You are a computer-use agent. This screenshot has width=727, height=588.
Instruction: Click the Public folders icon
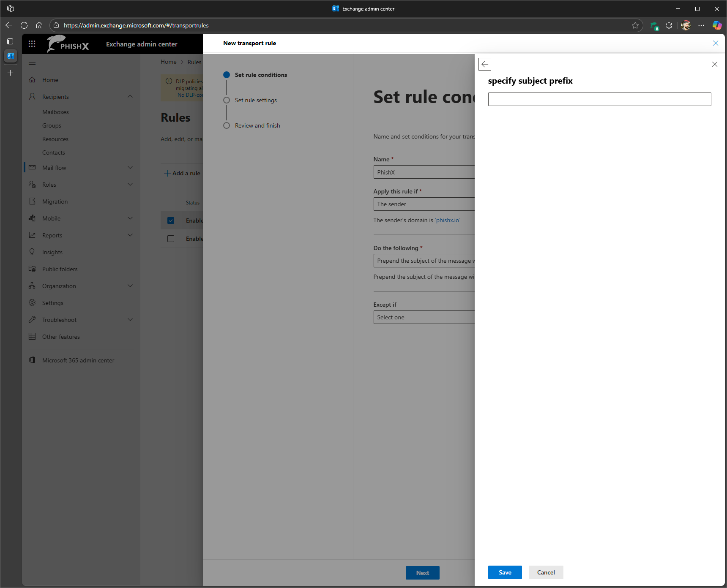point(32,269)
